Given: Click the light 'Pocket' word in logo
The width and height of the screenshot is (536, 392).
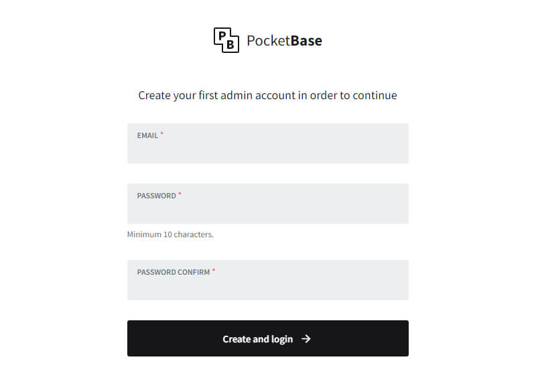Looking at the screenshot, I should click(269, 41).
